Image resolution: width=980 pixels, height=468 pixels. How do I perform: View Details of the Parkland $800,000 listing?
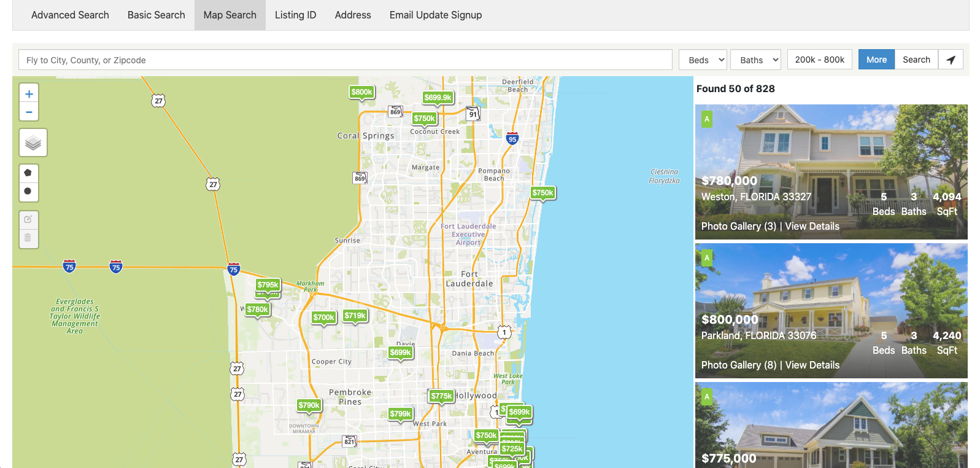812,365
